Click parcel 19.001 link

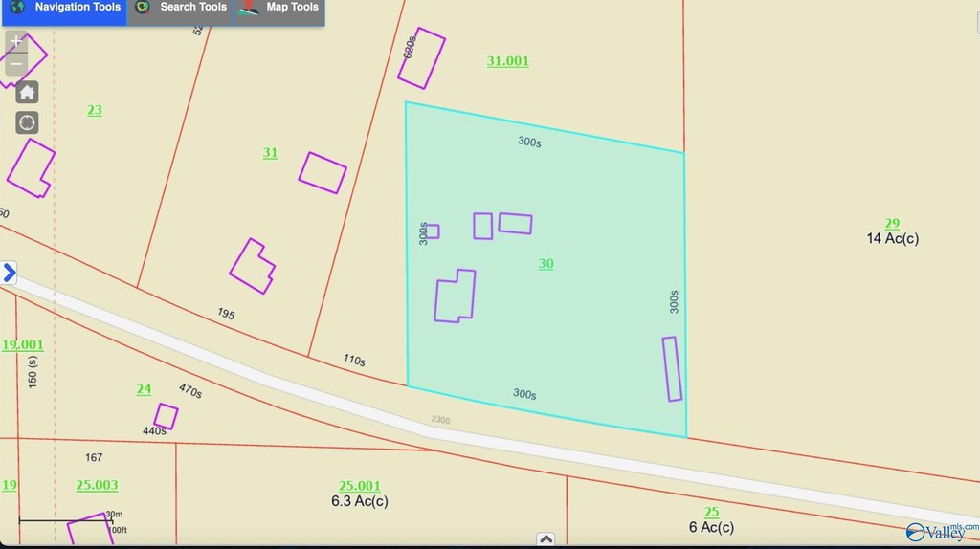click(x=23, y=345)
